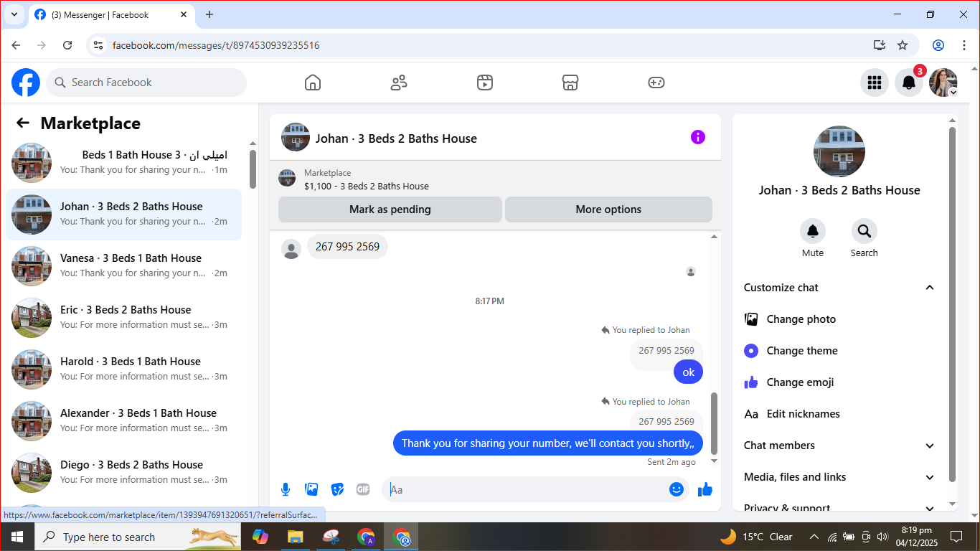
Task: Click the conversation list scrollbar
Action: click(x=253, y=169)
